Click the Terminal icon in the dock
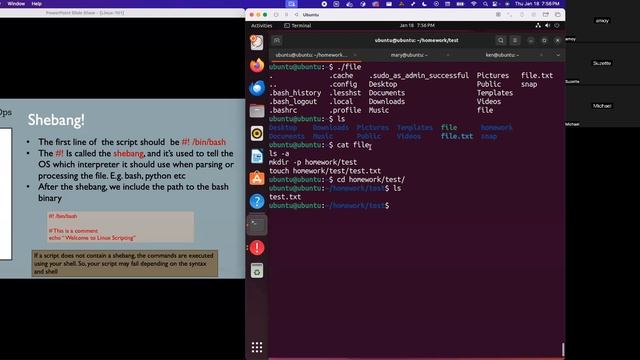This screenshot has width=640, height=360. [257, 224]
